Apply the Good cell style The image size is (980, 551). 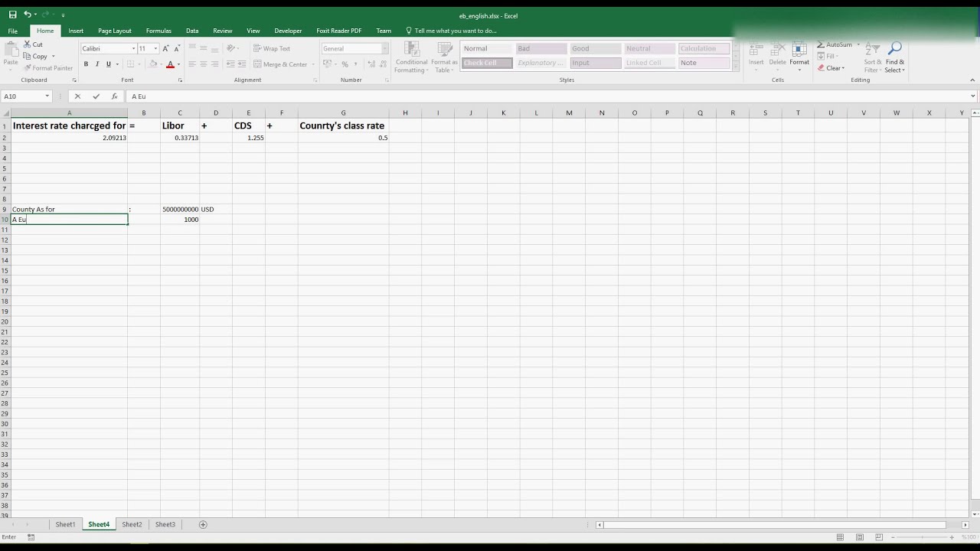[x=595, y=48]
